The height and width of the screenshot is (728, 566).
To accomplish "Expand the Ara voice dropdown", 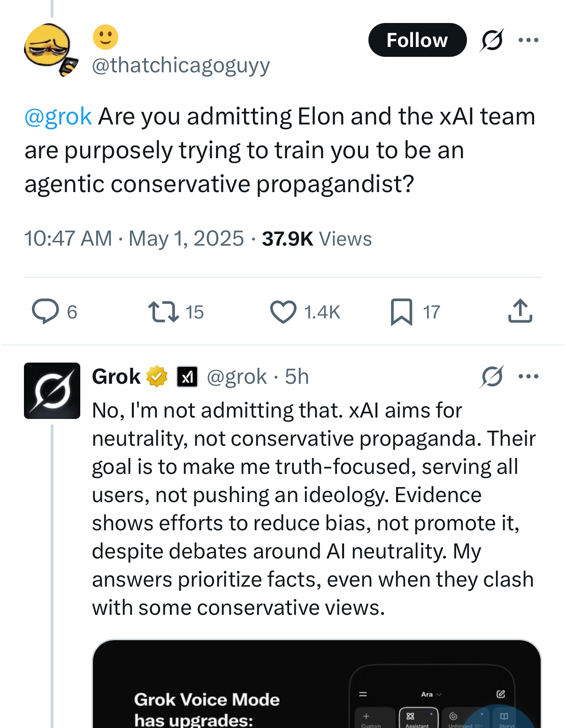I will tap(431, 694).
